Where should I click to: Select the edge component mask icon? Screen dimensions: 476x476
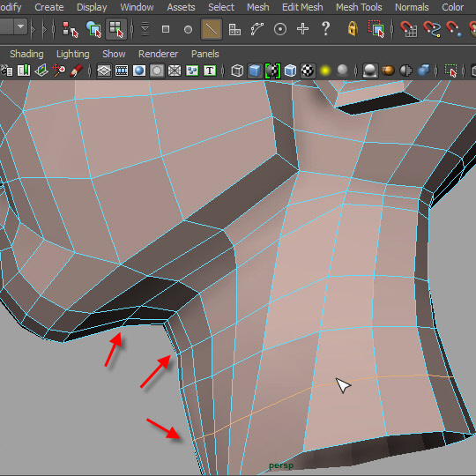[x=212, y=29]
